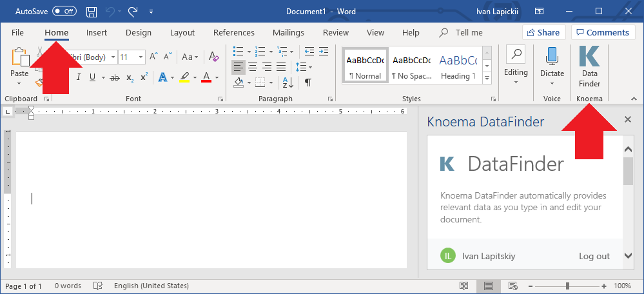This screenshot has height=294, width=644.
Task: Open font size dropdown arrow
Action: tap(141, 57)
